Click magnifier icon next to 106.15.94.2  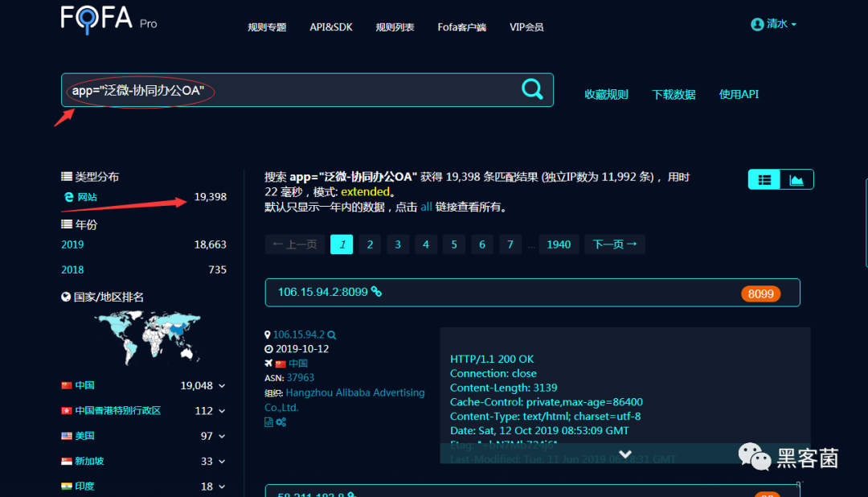(x=332, y=335)
